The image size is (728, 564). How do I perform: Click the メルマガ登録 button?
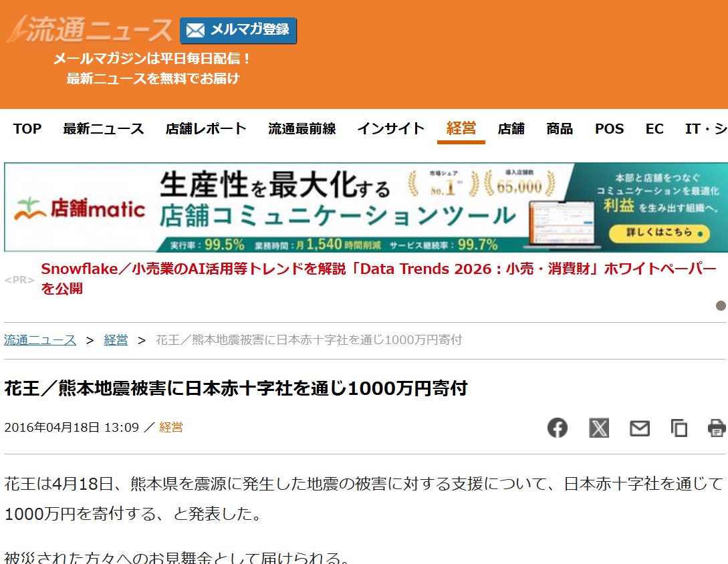(238, 31)
